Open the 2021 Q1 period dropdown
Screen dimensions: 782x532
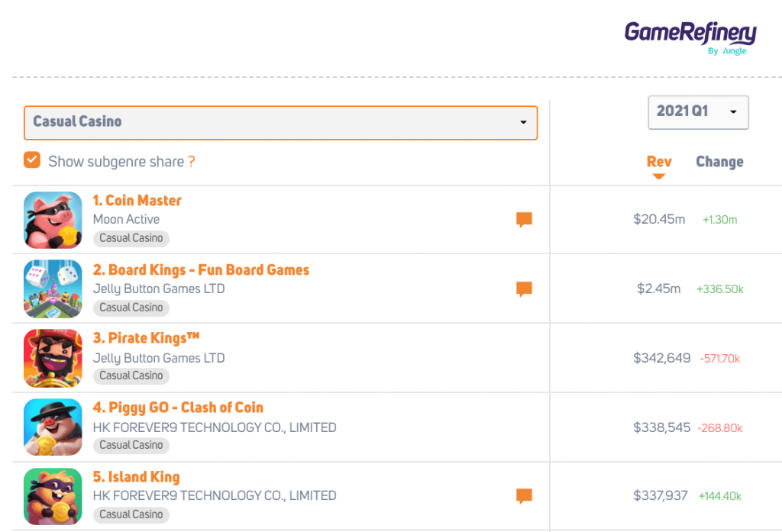(698, 111)
